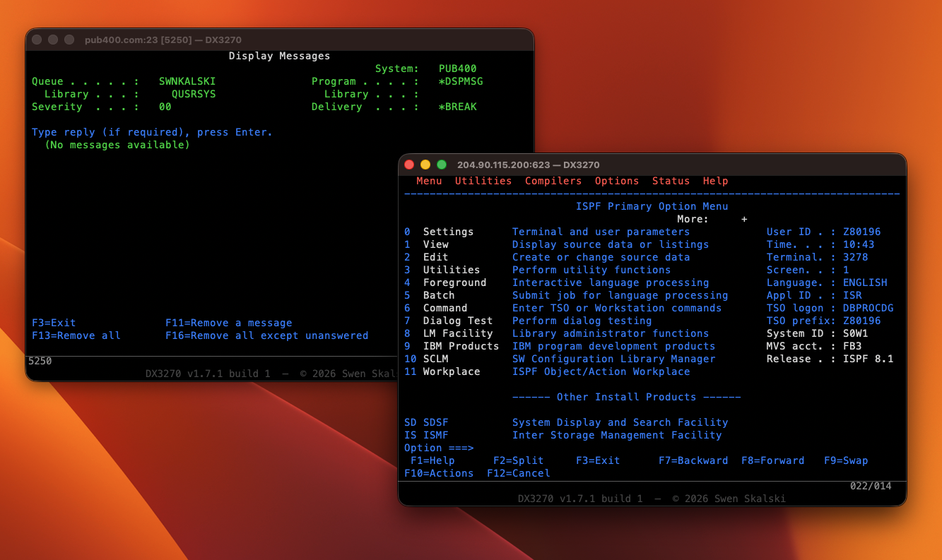Click 'Inter Storage Management Facility' text

[617, 435]
